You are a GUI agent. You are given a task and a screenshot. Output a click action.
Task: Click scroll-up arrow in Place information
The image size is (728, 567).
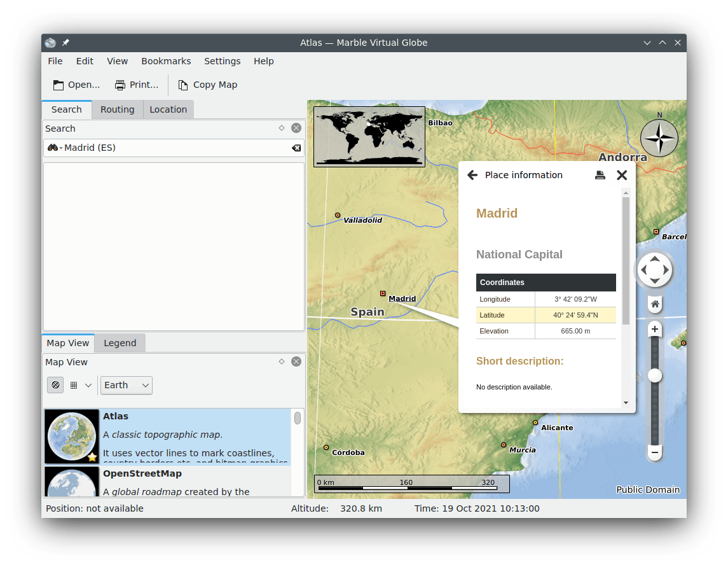626,192
